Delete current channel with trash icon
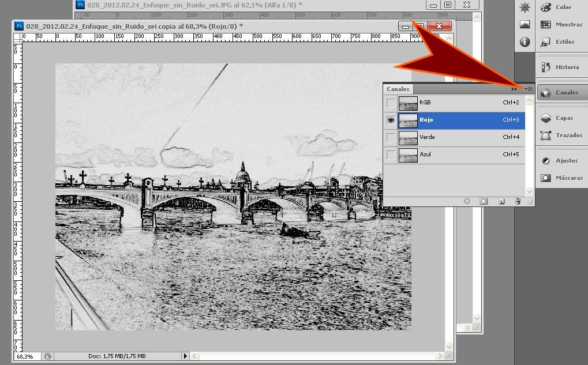Screen dimensions: 588x365 (x=518, y=201)
